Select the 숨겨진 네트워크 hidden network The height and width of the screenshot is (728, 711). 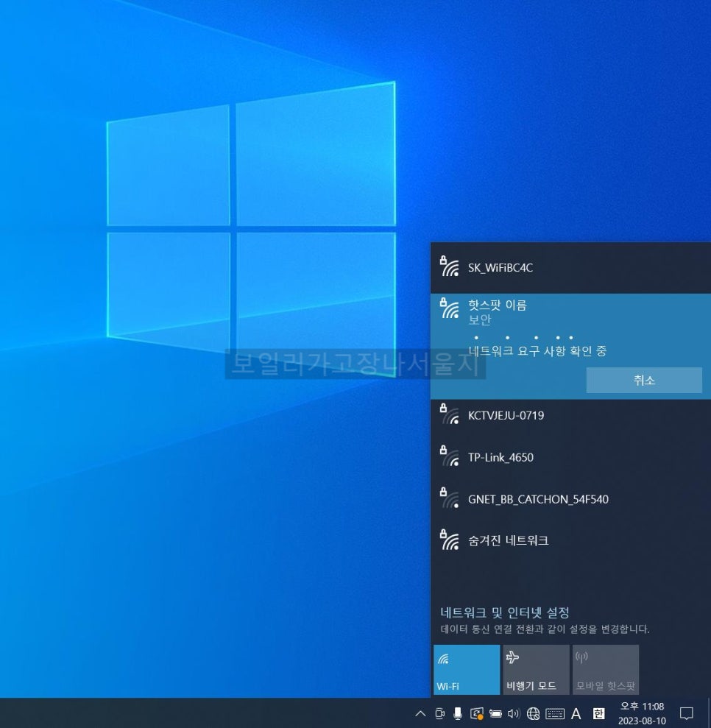[571, 540]
